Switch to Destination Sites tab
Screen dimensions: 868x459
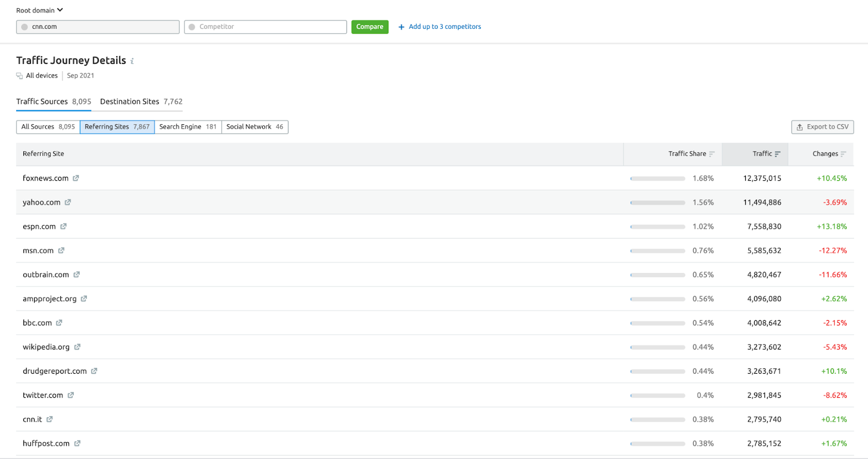click(x=141, y=101)
